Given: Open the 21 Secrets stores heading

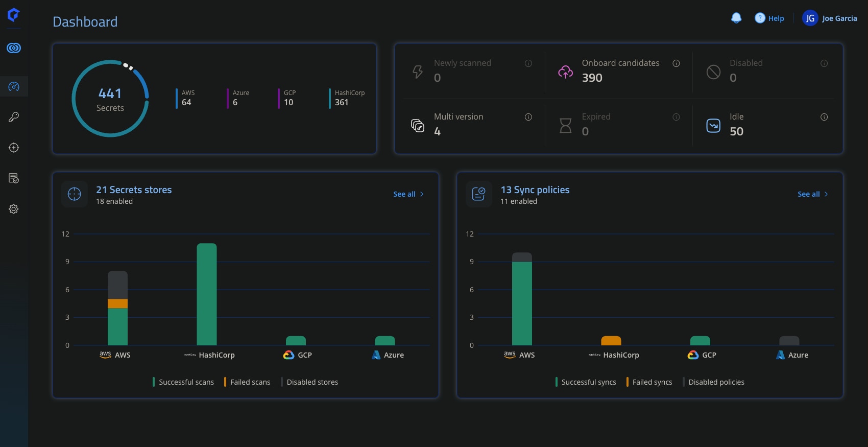Looking at the screenshot, I should (x=134, y=190).
